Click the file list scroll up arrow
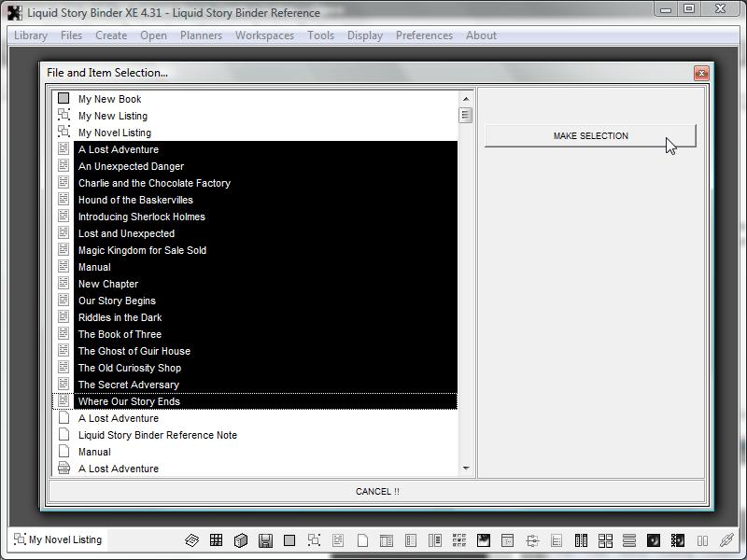The image size is (747, 560). pyautogui.click(x=465, y=98)
